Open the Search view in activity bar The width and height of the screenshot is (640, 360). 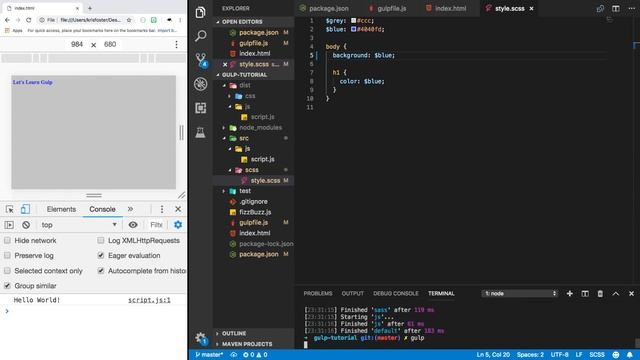pos(200,36)
